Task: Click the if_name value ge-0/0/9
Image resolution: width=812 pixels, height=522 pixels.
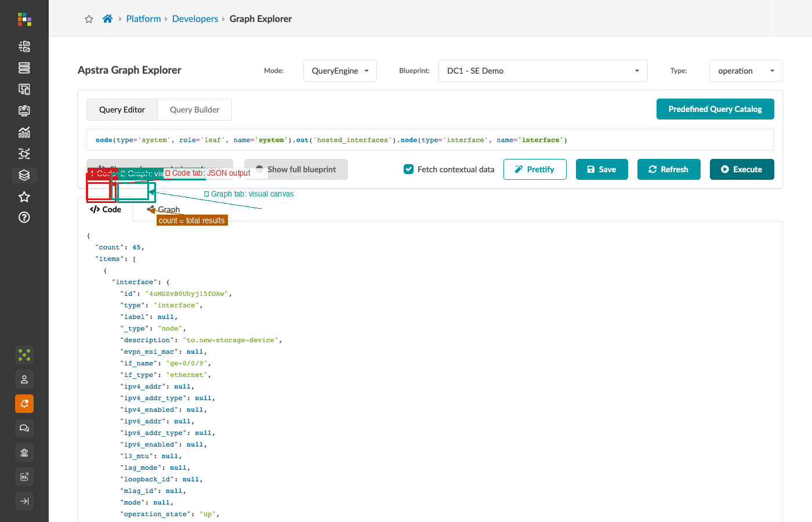Action: click(188, 363)
